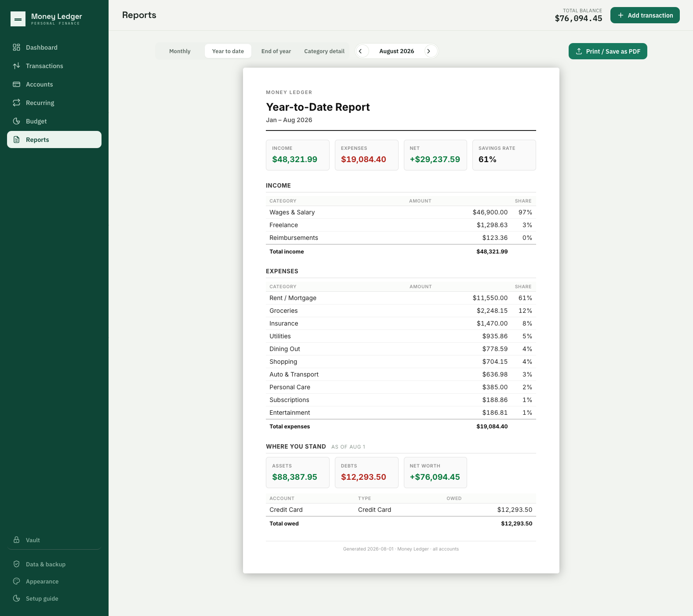Open Dashboard via its grid icon

[16, 47]
